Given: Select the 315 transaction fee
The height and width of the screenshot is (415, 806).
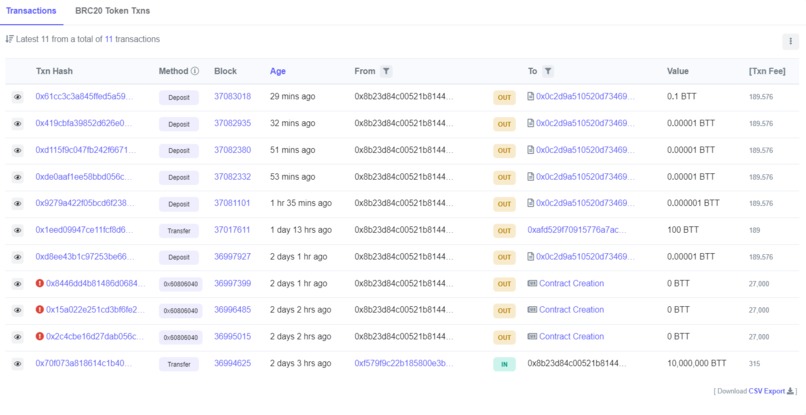Looking at the screenshot, I should [754, 364].
